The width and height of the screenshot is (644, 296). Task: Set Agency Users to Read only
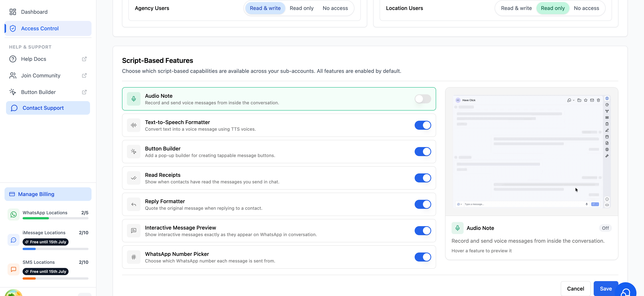point(301,8)
